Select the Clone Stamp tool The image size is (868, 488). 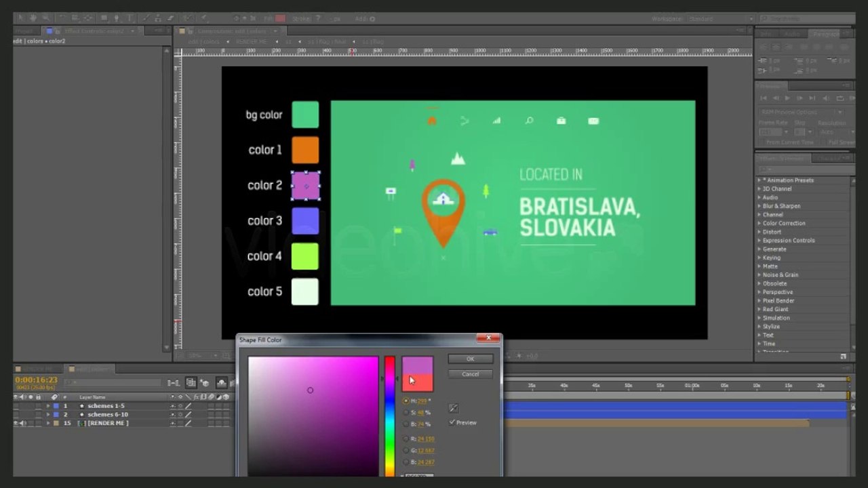(x=159, y=18)
